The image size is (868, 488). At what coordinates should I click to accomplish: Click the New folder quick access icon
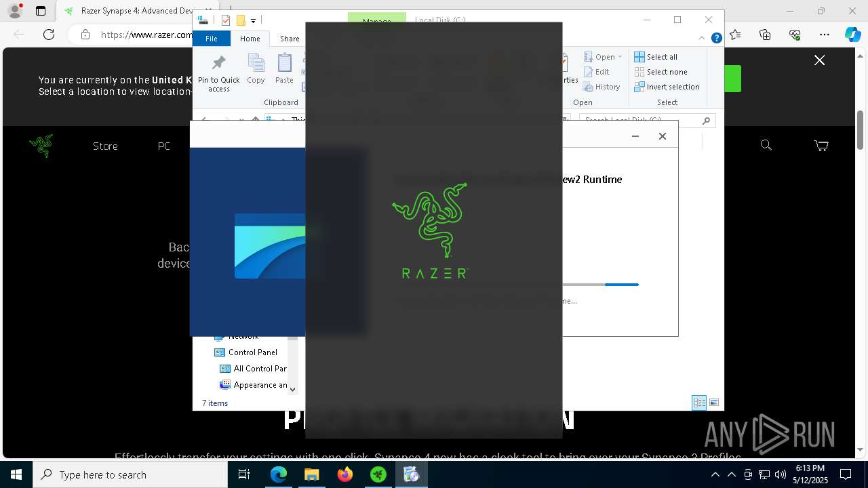[240, 20]
